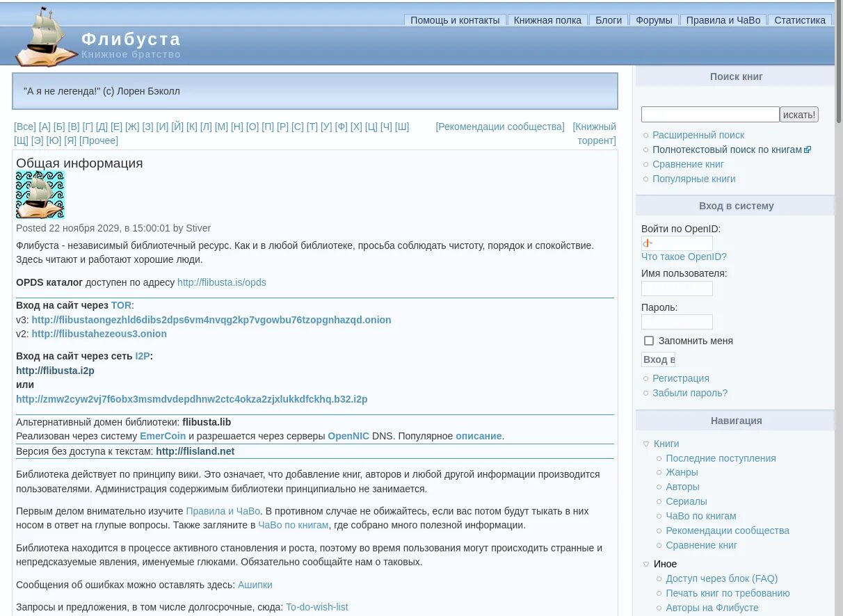
Task: Open the Регистрация link
Action: [681, 378]
